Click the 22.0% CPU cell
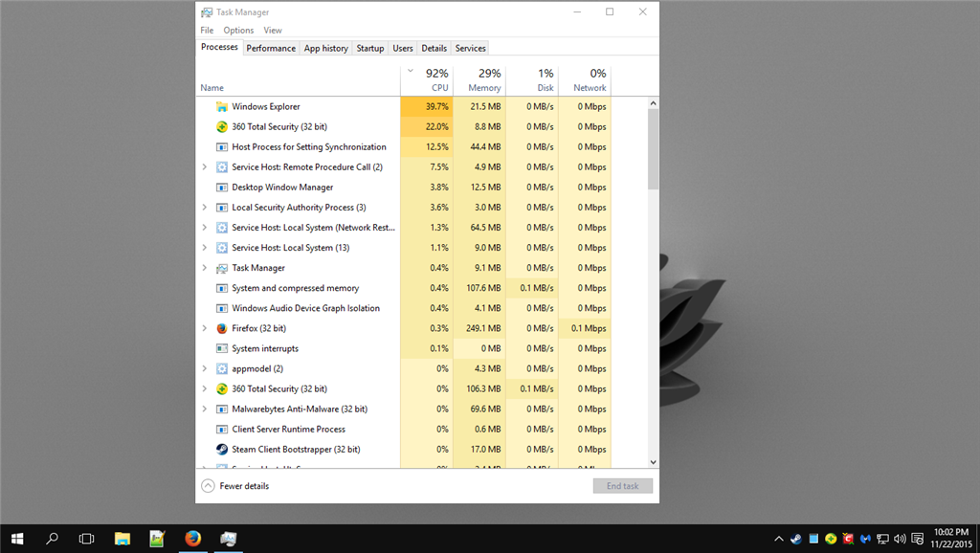Screen dimensions: 980x553 tap(427, 126)
